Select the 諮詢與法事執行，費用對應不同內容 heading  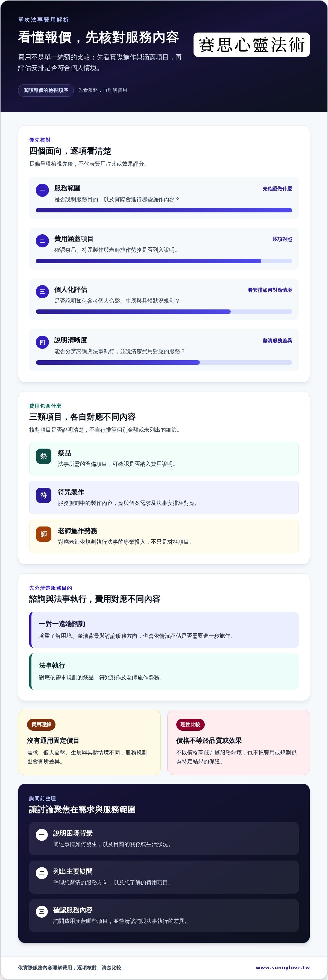[x=95, y=599]
